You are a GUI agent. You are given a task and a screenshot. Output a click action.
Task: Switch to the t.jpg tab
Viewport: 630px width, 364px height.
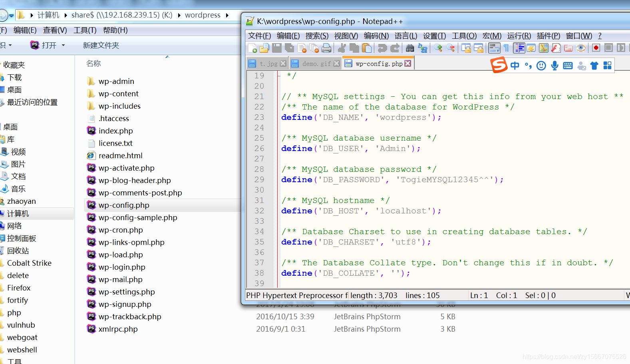(x=268, y=64)
